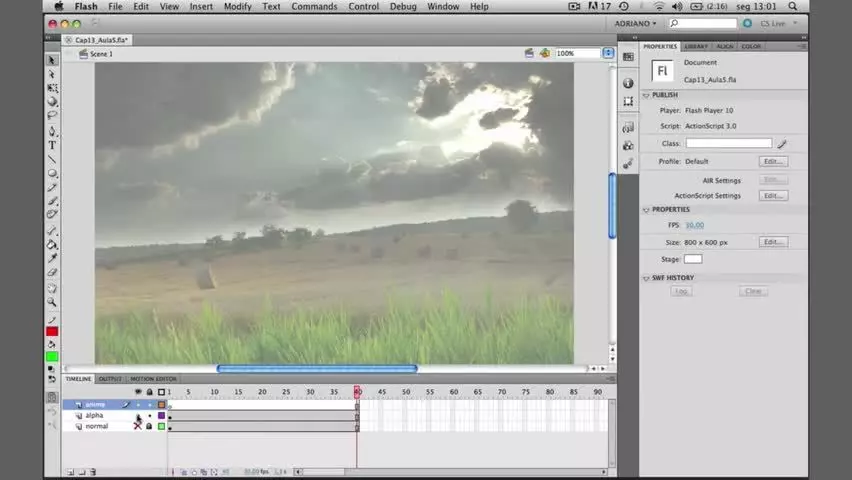Image resolution: width=852 pixels, height=480 pixels.
Task: Select the Text tool in toolbar
Action: [52, 145]
